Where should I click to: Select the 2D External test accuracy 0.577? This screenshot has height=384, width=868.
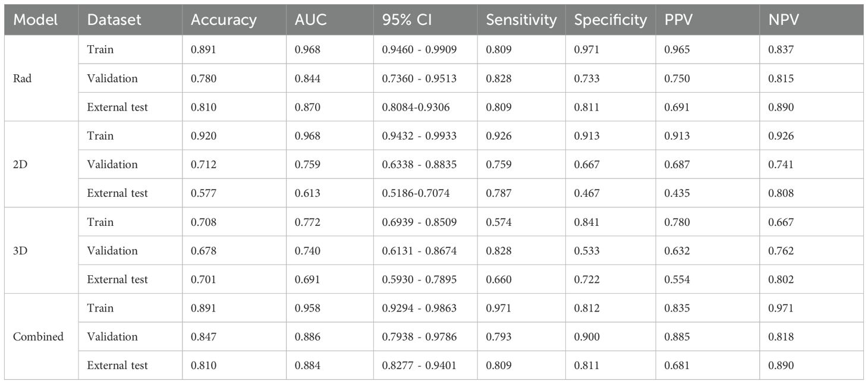[202, 193]
